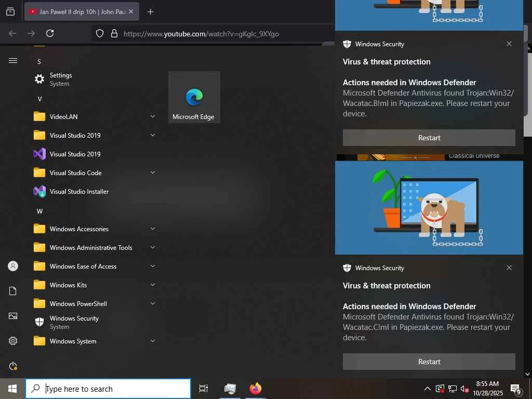Dismiss the Wacatac.C!ml security notification
Viewport: 532px width, 399px height.
coord(509,268)
